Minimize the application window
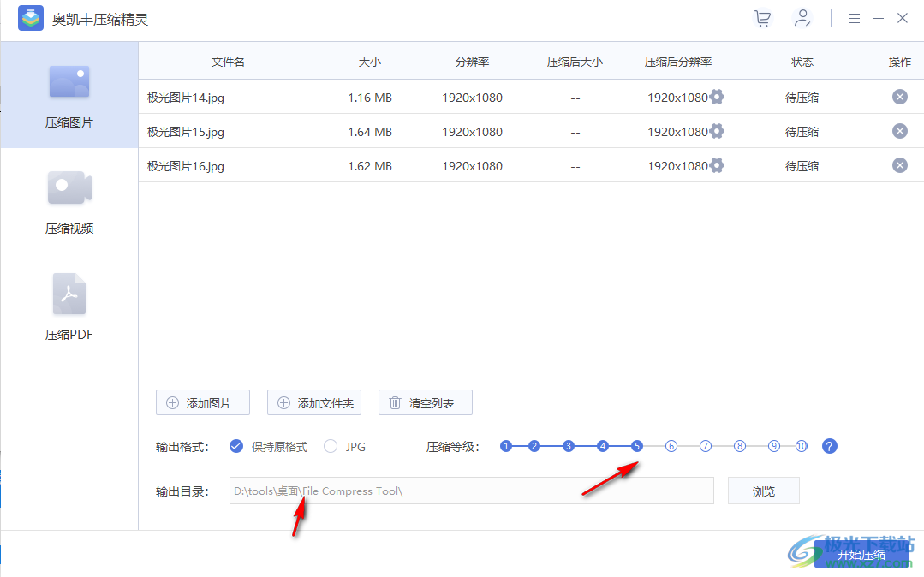 879,18
